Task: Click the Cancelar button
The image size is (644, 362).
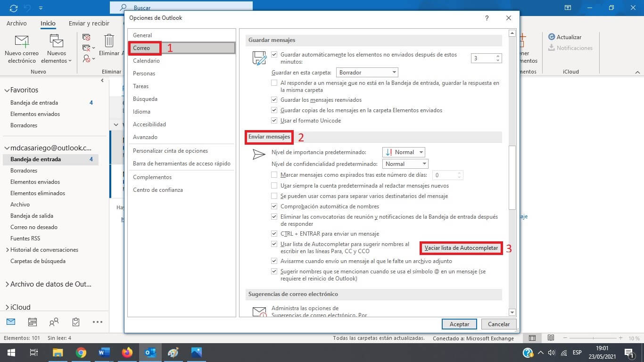Action: tap(499, 324)
